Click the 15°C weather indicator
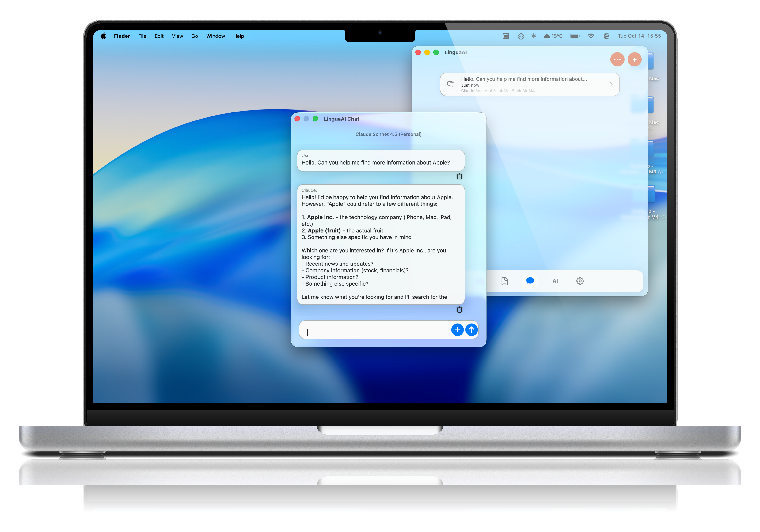760x532 pixels. pyautogui.click(x=553, y=36)
